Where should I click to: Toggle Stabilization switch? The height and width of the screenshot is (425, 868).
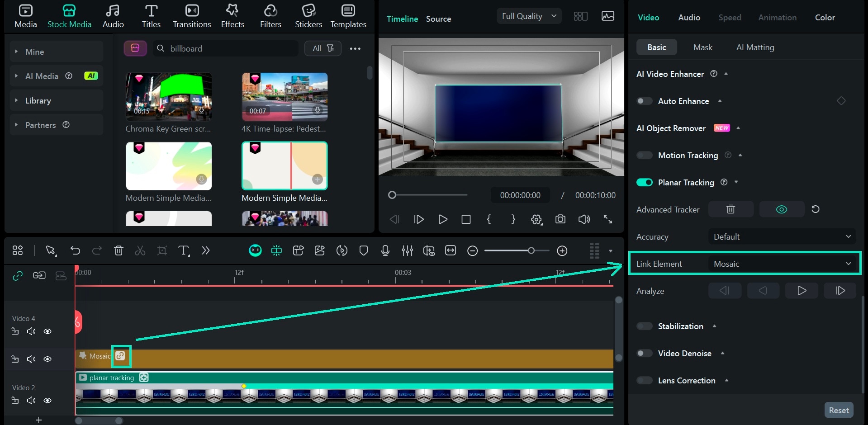click(645, 326)
